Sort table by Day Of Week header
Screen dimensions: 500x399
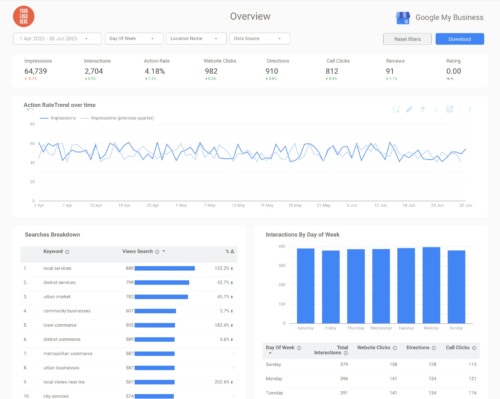[x=280, y=348]
